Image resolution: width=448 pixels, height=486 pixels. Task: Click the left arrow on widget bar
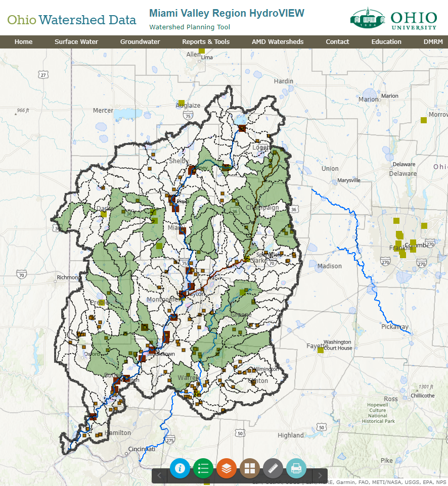[159, 475]
